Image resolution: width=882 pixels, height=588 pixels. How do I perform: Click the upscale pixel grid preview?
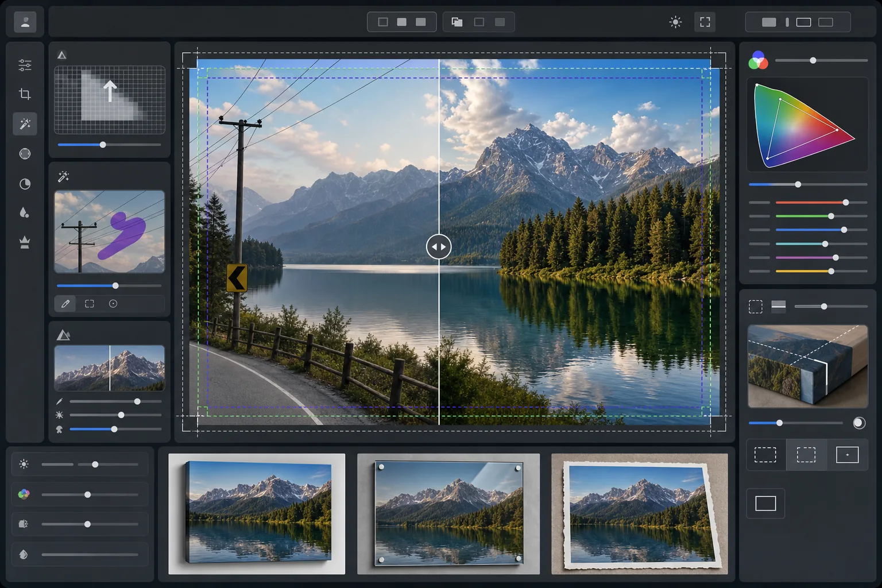pos(110,100)
